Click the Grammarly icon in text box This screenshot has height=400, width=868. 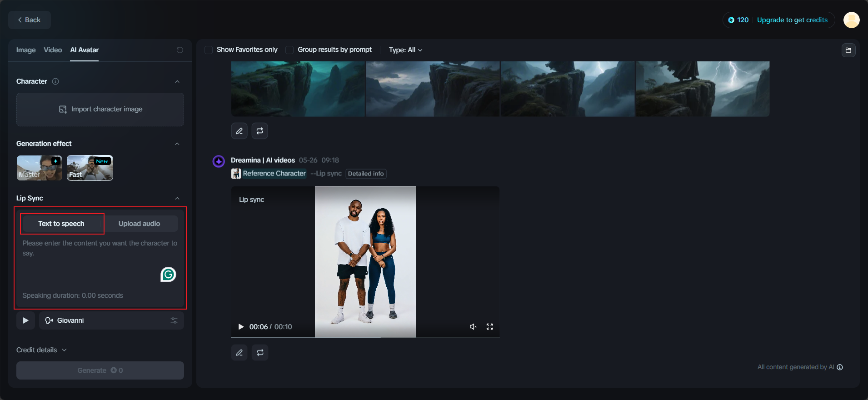coord(168,275)
